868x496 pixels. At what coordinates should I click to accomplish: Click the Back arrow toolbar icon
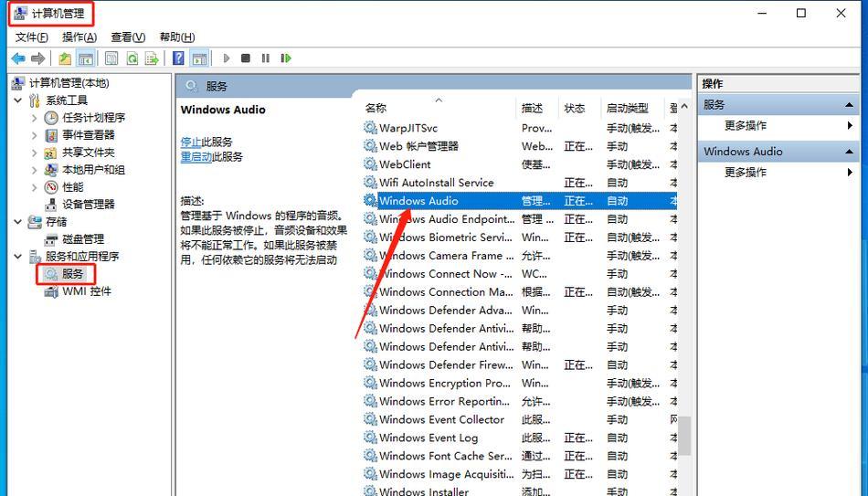pos(18,58)
